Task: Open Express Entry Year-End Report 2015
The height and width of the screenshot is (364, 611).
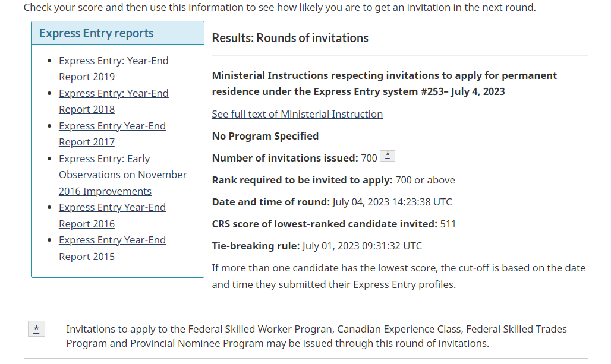Action: [x=112, y=248]
